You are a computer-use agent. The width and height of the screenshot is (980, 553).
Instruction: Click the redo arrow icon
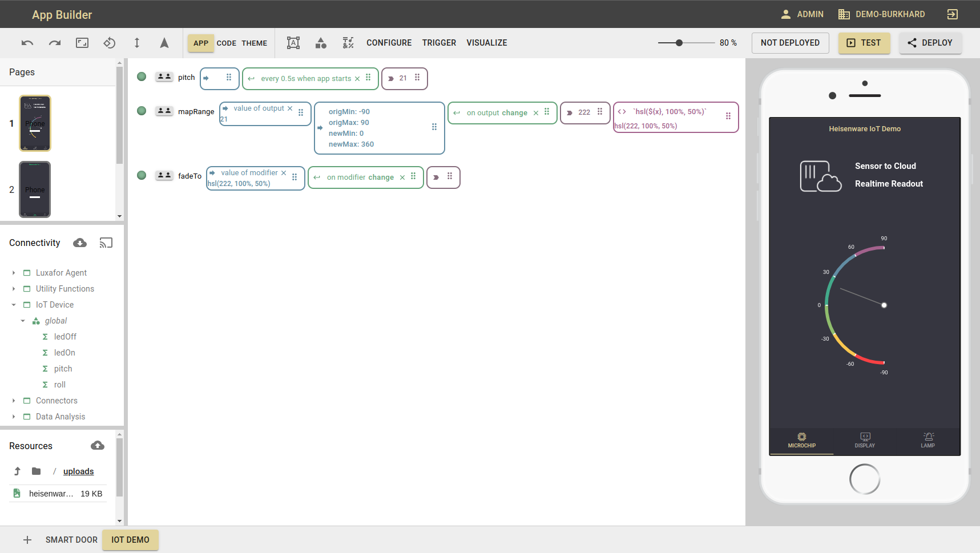click(x=55, y=43)
